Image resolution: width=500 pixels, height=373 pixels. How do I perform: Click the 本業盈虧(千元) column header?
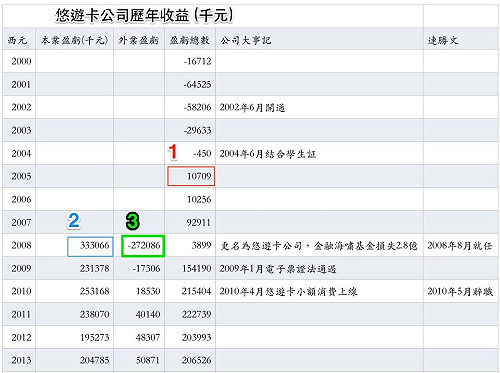[75, 40]
